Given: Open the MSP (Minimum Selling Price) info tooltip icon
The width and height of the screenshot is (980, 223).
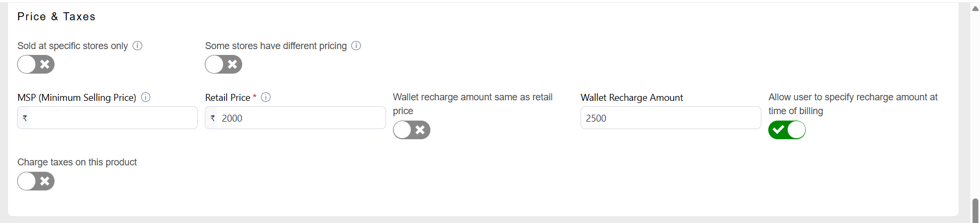Looking at the screenshot, I should (145, 97).
